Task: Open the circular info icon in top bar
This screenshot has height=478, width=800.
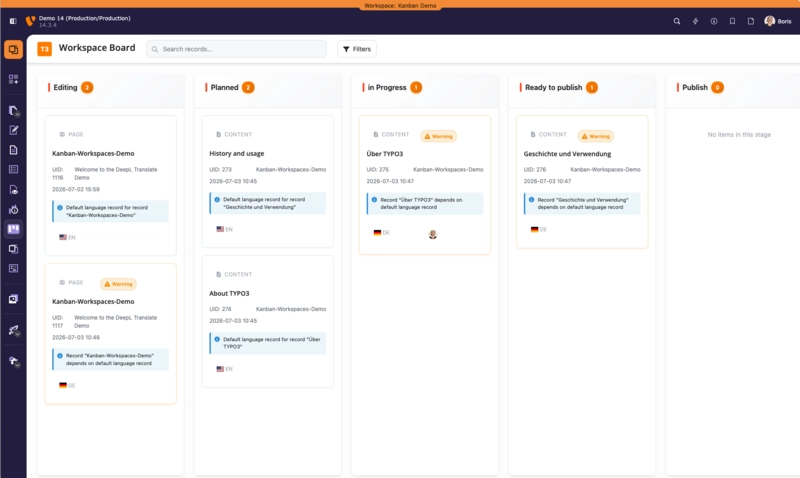Action: click(x=714, y=21)
